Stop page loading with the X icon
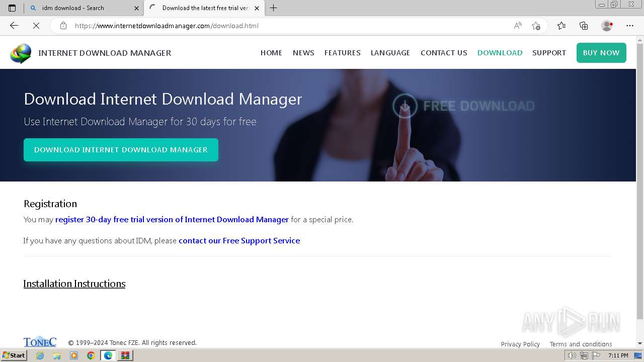The image size is (644, 362). click(36, 26)
